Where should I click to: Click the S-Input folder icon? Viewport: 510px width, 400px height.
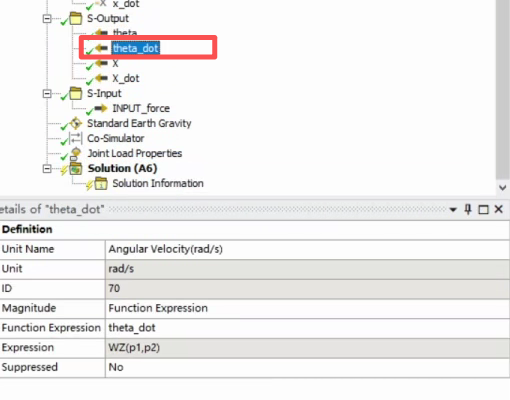pyautogui.click(x=76, y=93)
